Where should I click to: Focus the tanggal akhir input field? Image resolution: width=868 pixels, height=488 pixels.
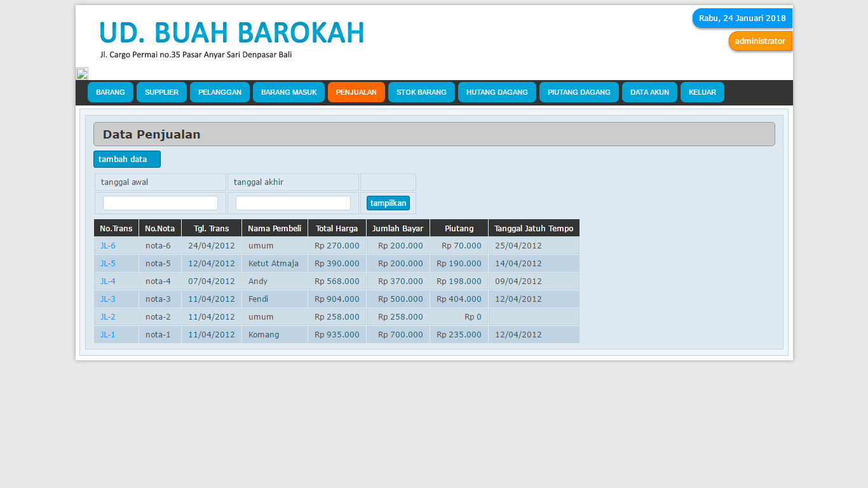[x=293, y=203]
